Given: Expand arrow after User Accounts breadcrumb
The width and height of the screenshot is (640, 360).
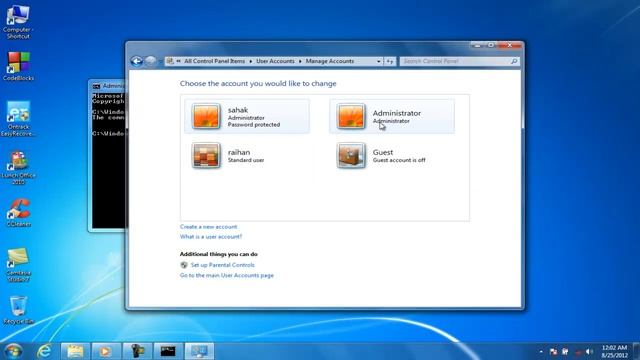Looking at the screenshot, I should point(300,61).
